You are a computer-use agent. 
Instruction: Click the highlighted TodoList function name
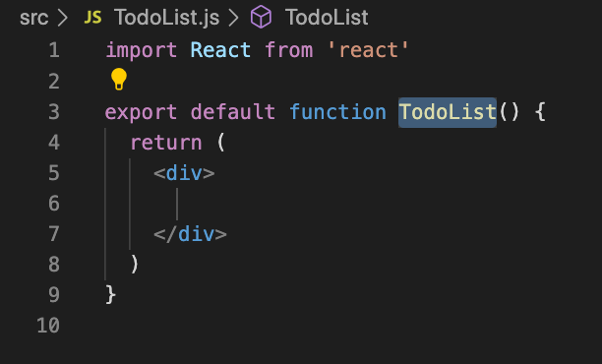pos(448,112)
